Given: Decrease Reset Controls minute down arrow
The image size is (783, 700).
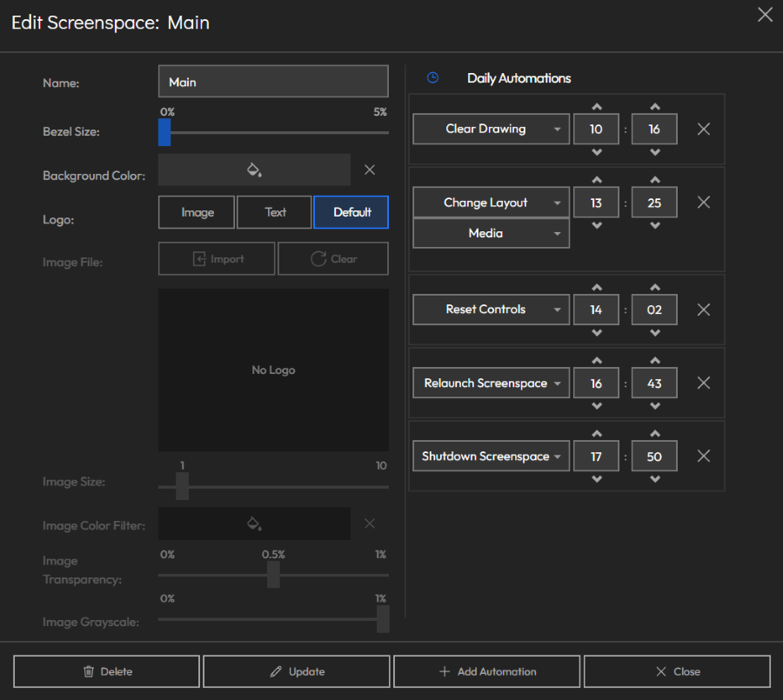Looking at the screenshot, I should pyautogui.click(x=655, y=332).
